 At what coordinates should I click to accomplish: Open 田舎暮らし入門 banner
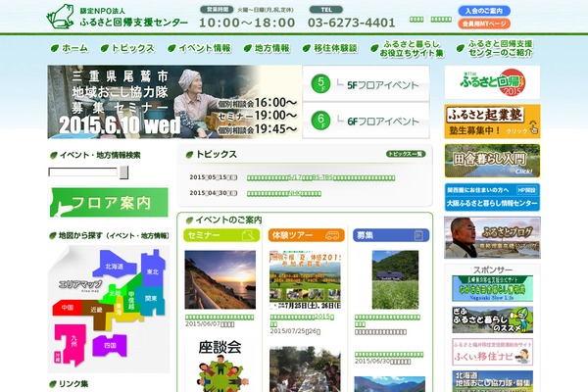(492, 161)
